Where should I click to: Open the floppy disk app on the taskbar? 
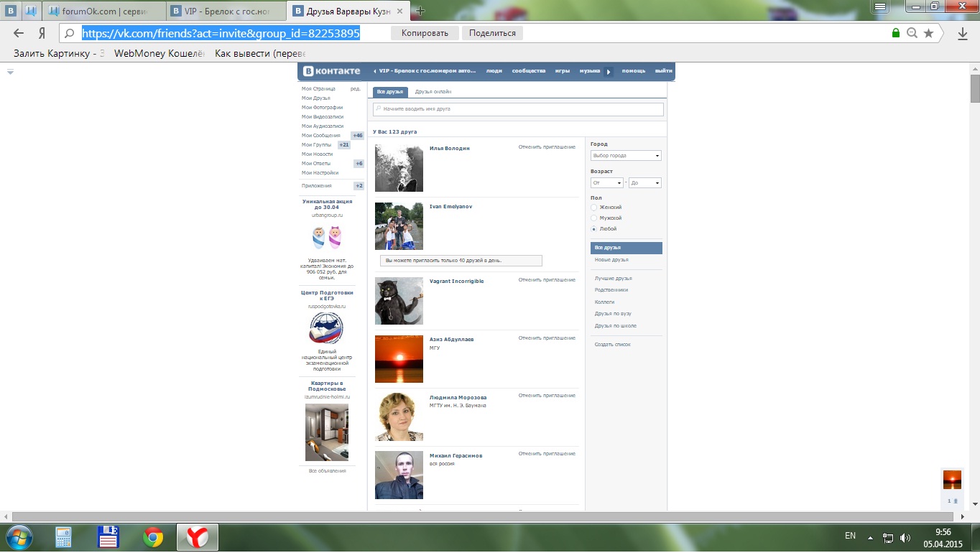click(108, 537)
